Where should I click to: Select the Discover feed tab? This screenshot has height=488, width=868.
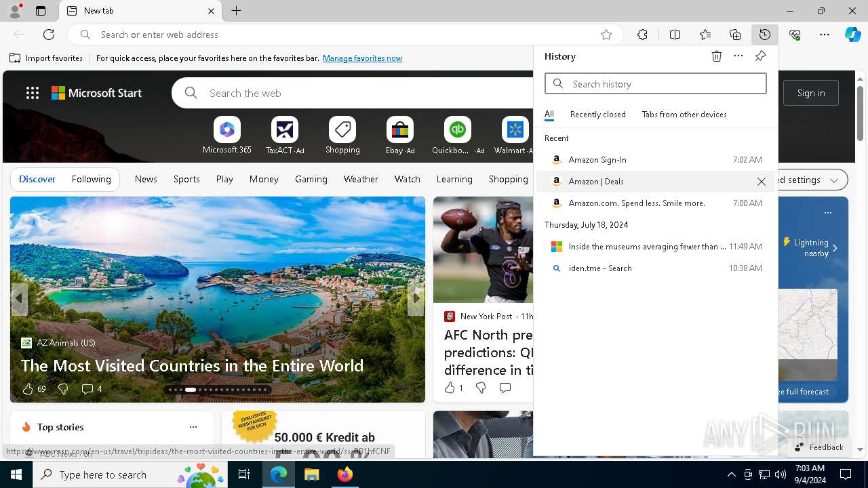point(37,180)
